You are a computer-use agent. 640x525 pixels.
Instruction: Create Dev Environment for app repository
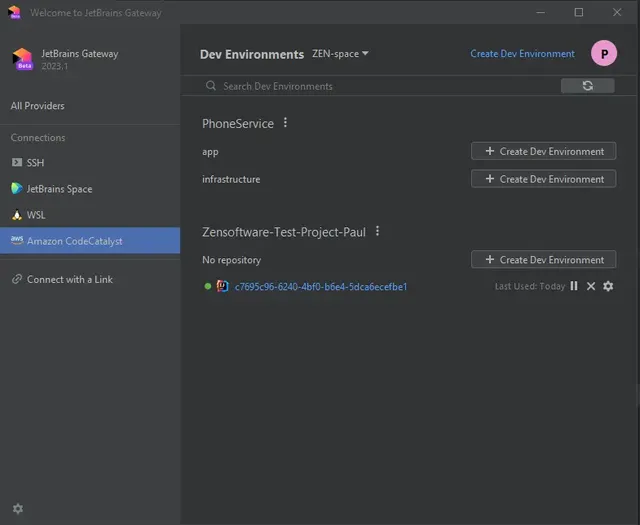click(x=543, y=151)
